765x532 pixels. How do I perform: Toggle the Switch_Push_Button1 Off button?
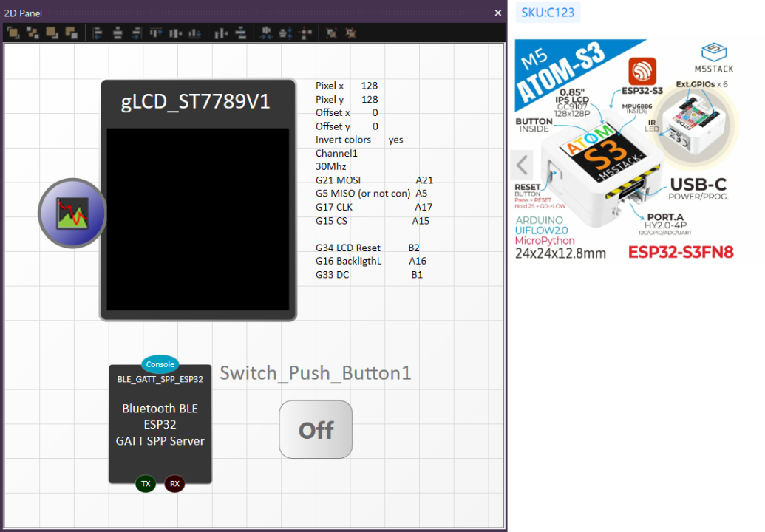coord(316,430)
